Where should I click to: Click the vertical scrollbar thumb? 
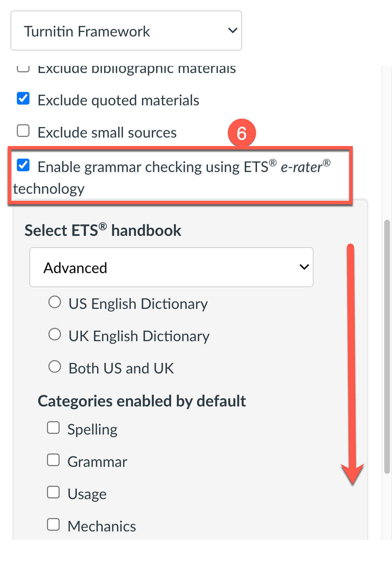pyautogui.click(x=387, y=347)
